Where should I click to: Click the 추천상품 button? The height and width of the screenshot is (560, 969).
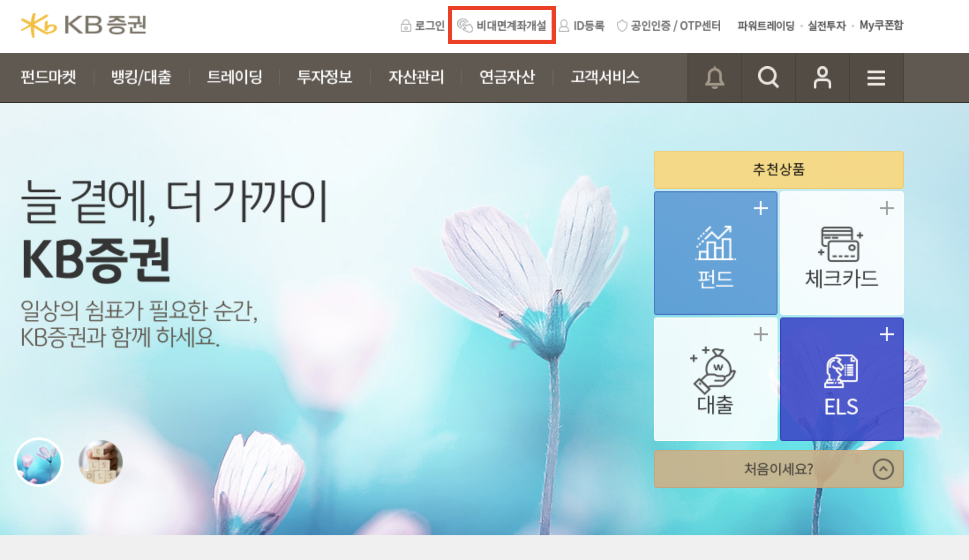point(778,169)
